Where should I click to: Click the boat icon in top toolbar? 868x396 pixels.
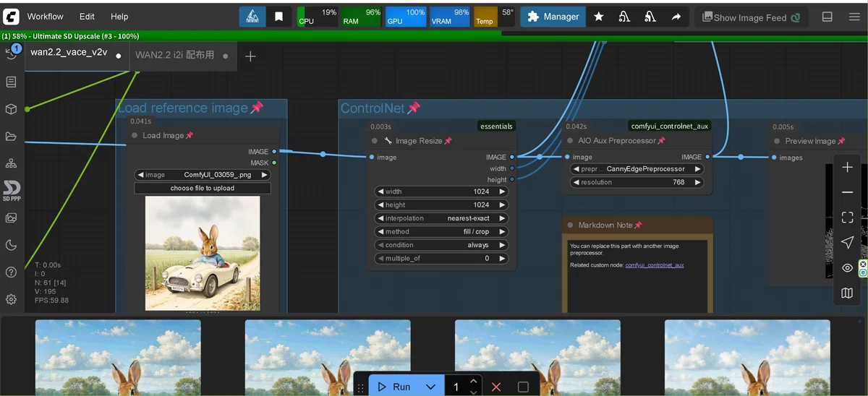[252, 17]
